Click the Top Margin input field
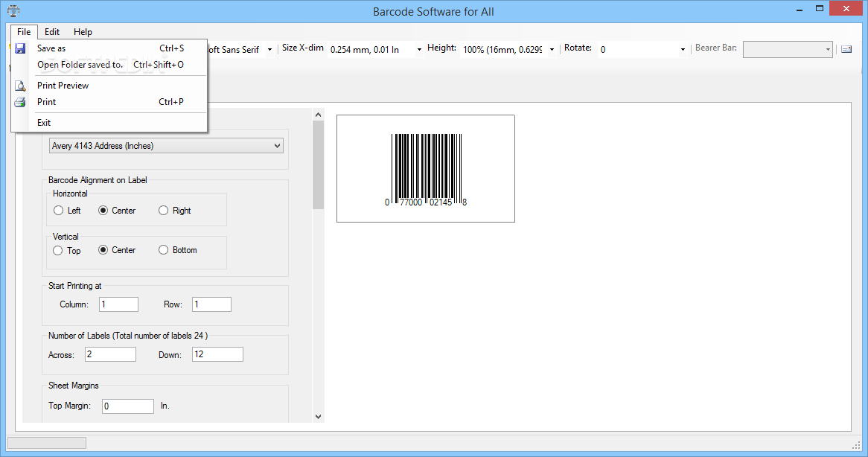The width and height of the screenshot is (868, 457). click(128, 406)
